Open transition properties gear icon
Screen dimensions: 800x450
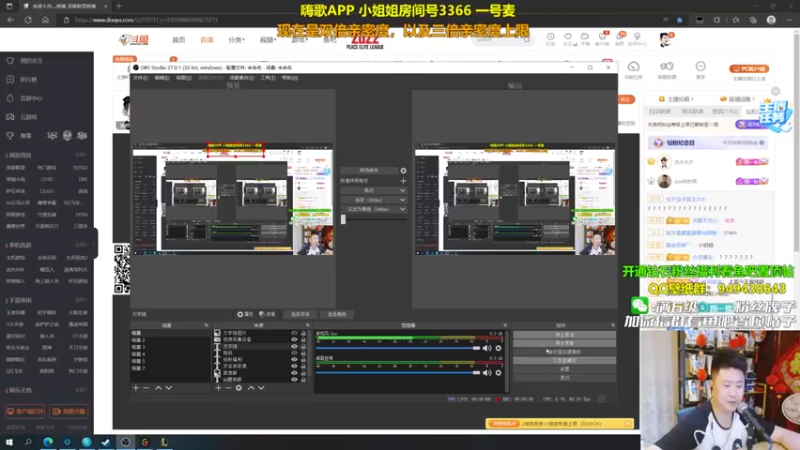point(403,170)
